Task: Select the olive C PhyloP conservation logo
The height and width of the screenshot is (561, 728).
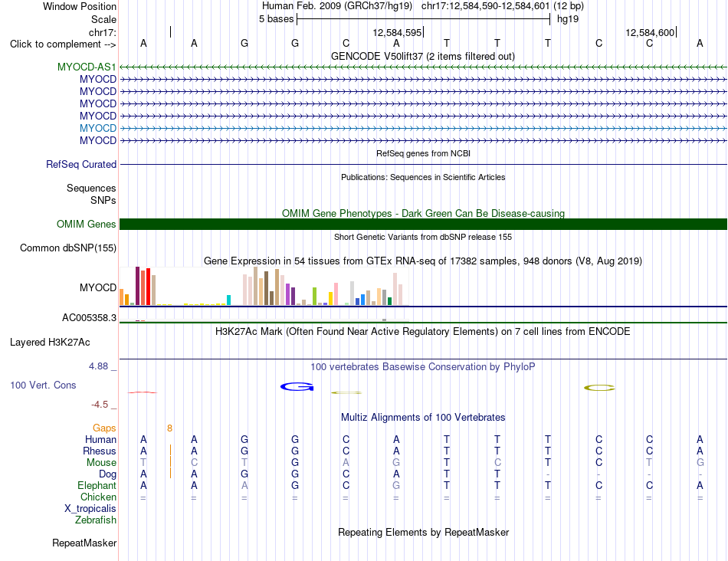Action: click(x=599, y=387)
